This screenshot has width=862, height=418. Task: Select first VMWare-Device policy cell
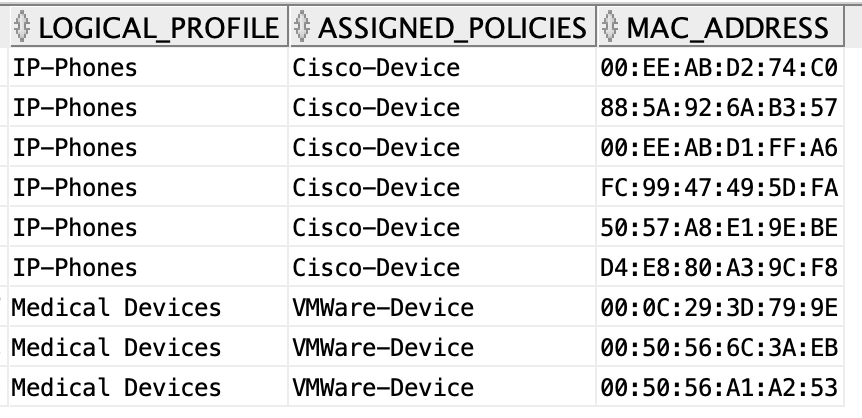443,307
